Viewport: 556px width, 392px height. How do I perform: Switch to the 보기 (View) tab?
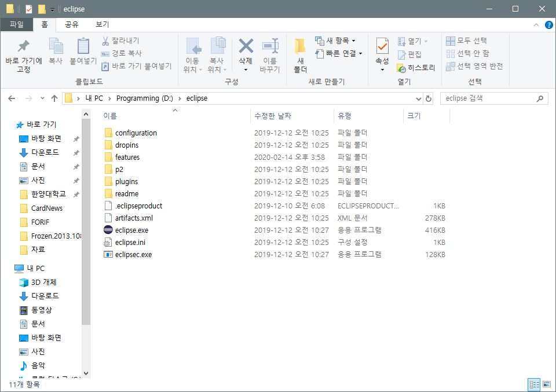pos(102,24)
